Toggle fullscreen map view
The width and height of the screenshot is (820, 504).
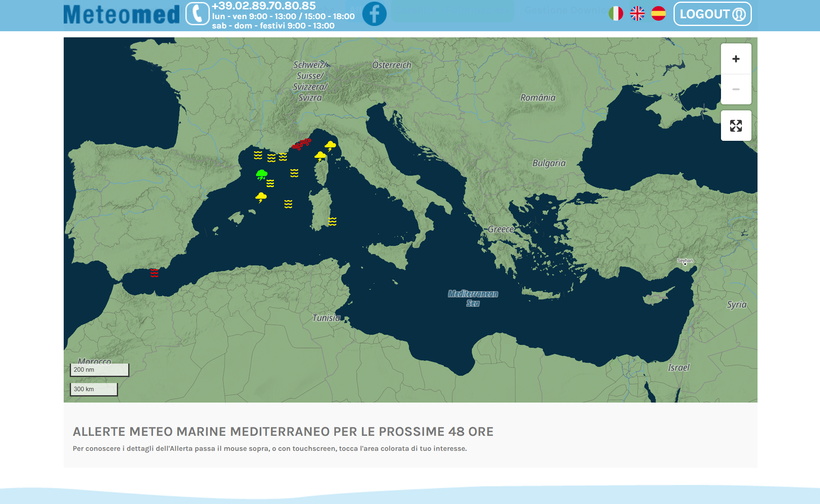click(736, 126)
